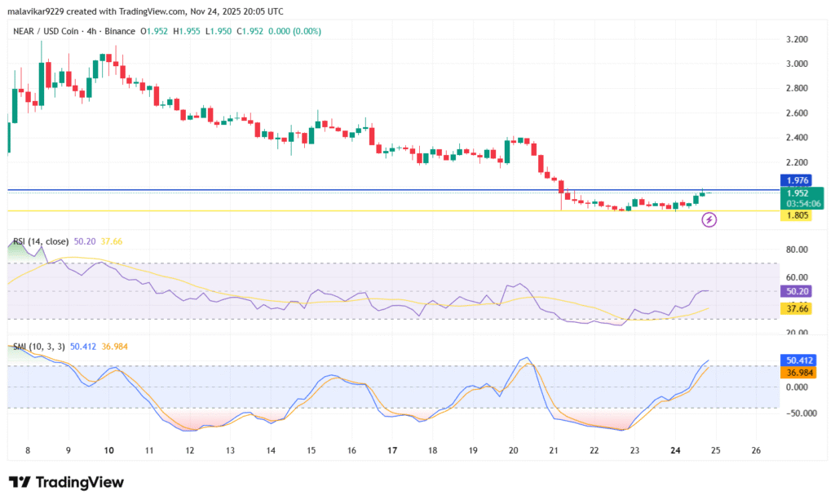835x504 pixels.
Task: Select the blue horizontal resistance line
Action: click(326, 190)
